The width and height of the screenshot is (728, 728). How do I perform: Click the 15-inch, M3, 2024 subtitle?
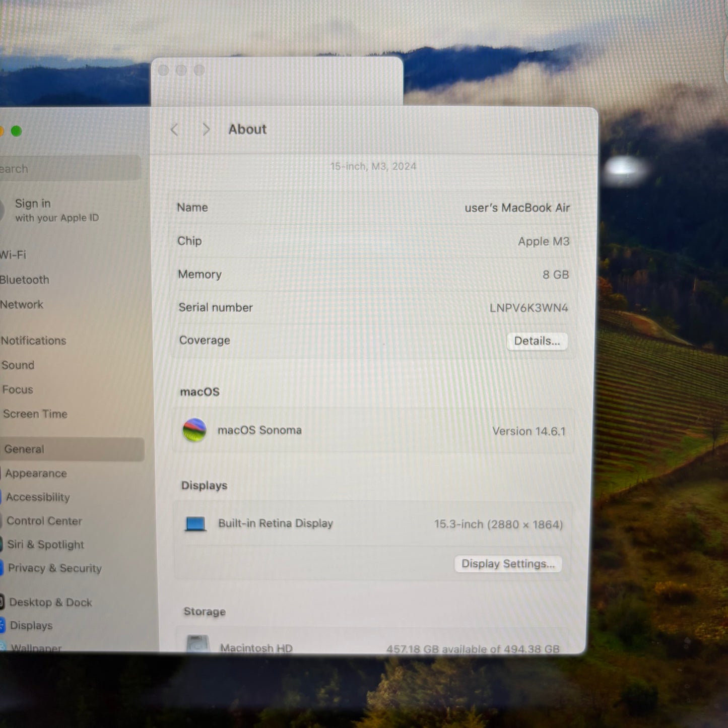tap(373, 166)
